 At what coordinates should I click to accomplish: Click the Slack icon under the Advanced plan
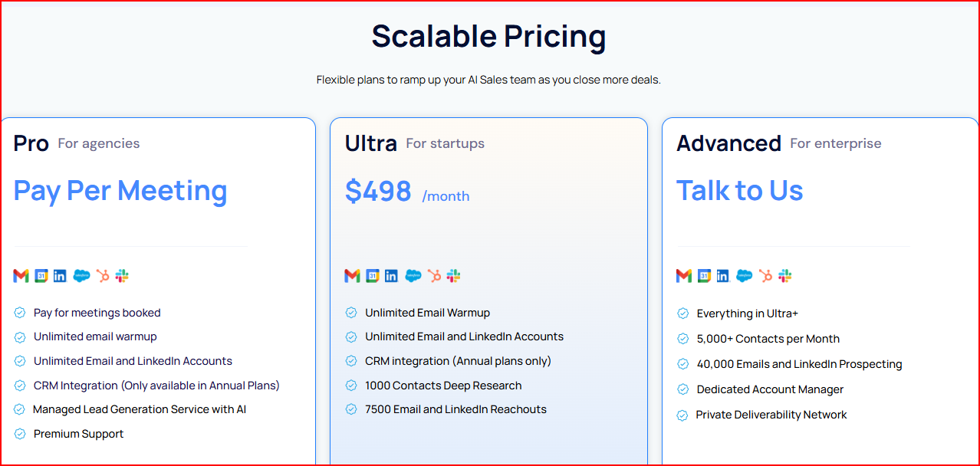tap(784, 275)
